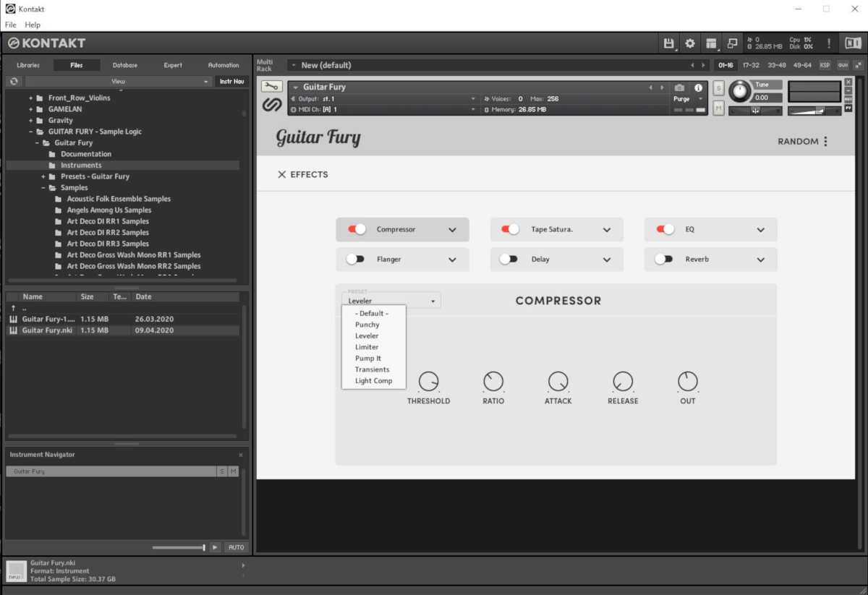The height and width of the screenshot is (595, 868).
Task: Click the Sample Logic logo icon
Action: pyautogui.click(x=271, y=105)
